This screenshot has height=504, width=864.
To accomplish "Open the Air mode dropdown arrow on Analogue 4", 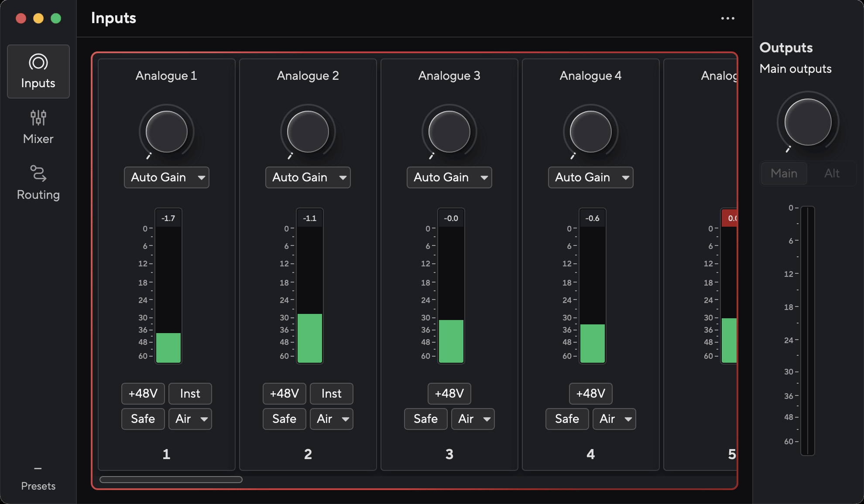I will point(628,419).
